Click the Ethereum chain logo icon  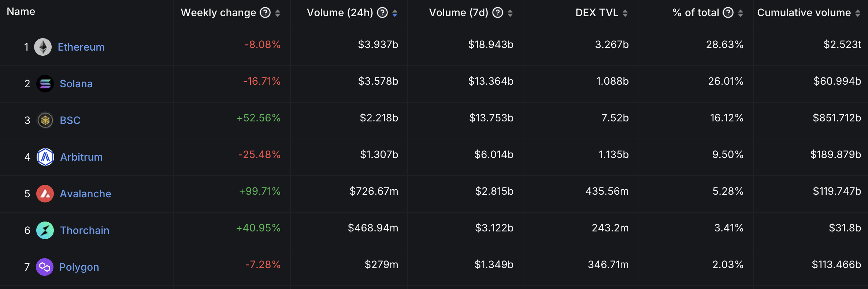43,47
